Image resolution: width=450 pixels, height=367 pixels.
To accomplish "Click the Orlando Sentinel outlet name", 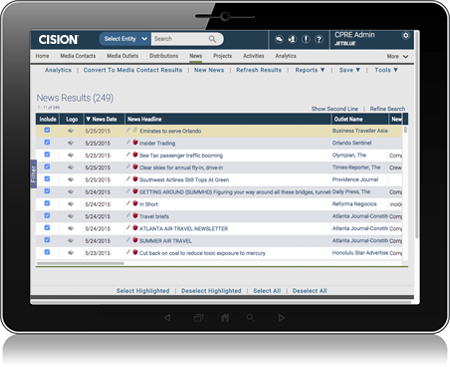I will point(352,143).
